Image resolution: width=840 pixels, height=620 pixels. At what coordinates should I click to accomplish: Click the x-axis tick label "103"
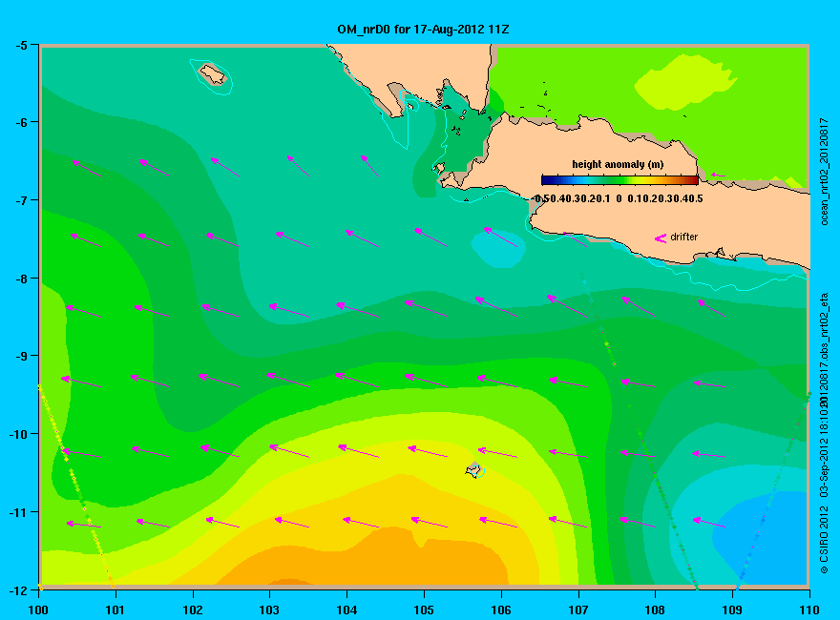[x=269, y=610]
